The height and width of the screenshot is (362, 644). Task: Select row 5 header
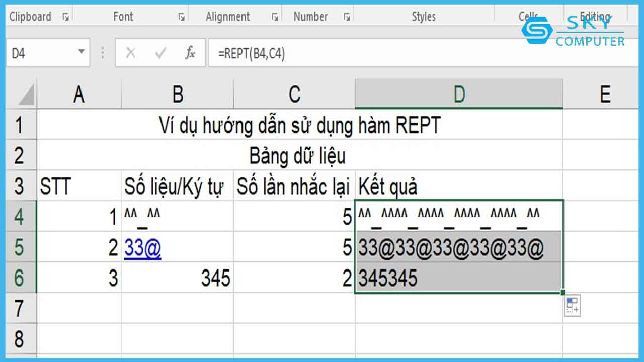coord(22,247)
